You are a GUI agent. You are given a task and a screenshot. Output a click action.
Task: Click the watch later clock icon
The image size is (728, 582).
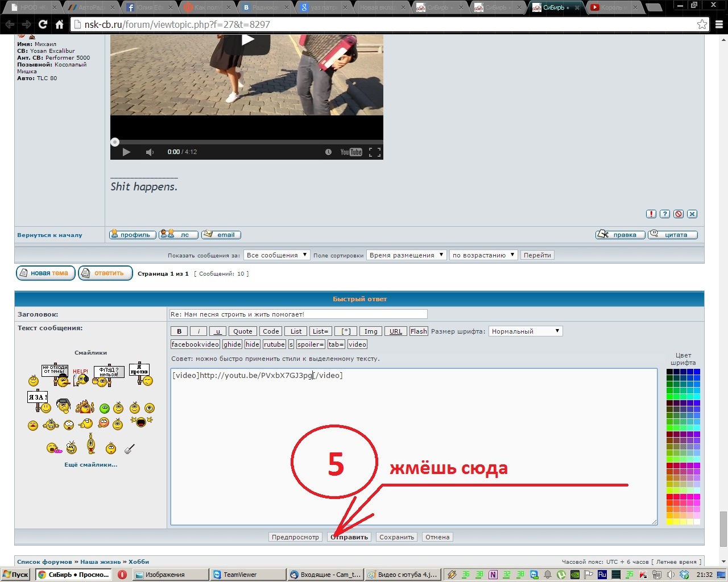(328, 152)
